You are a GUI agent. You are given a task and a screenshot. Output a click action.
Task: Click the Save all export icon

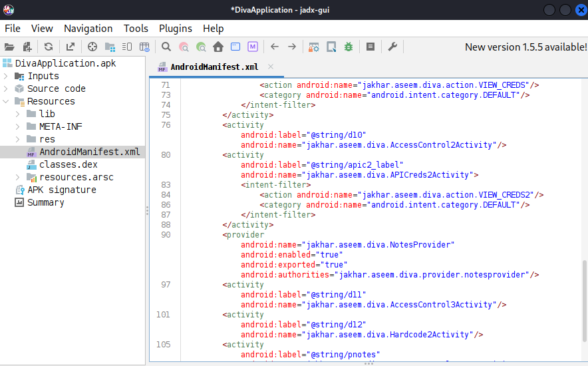coord(70,47)
